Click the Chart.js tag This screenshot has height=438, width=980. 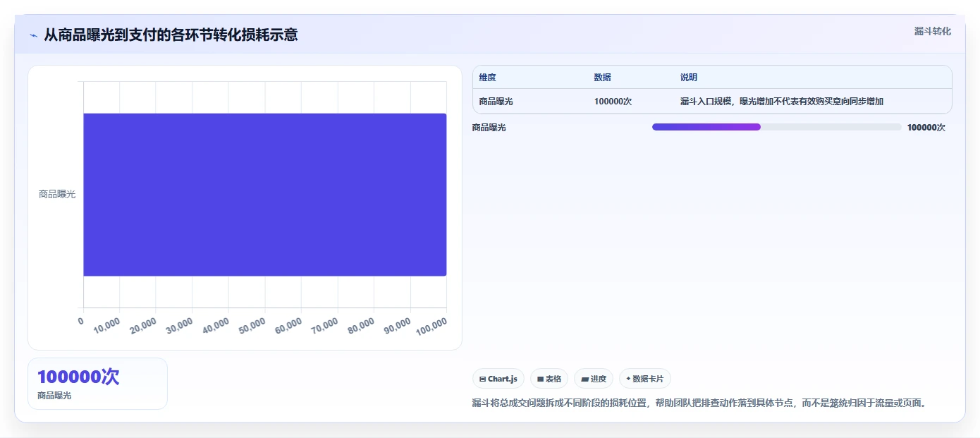(498, 379)
